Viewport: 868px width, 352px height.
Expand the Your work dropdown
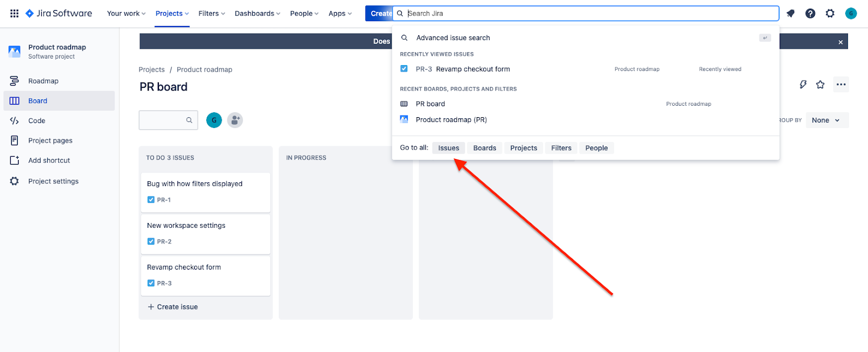click(x=126, y=14)
